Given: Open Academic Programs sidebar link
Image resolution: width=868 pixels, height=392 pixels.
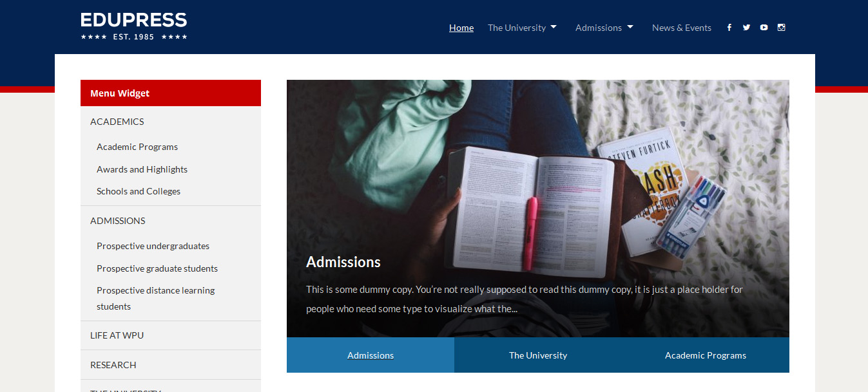Looking at the screenshot, I should click(137, 147).
